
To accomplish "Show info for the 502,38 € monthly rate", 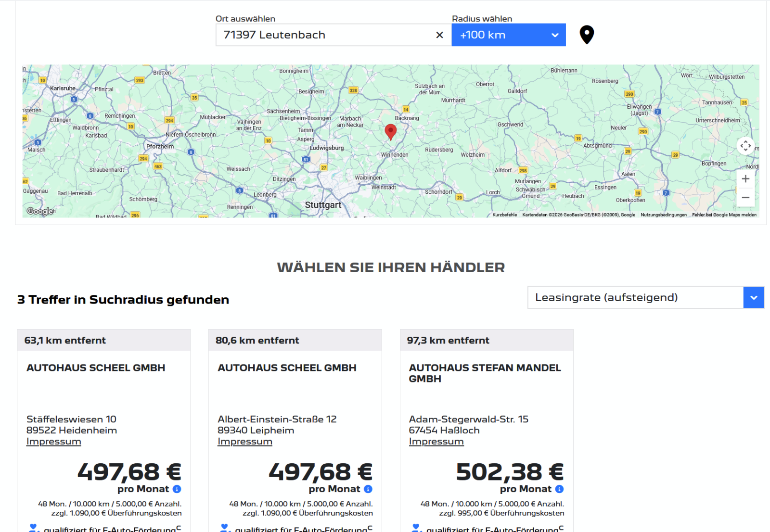I will point(559,489).
